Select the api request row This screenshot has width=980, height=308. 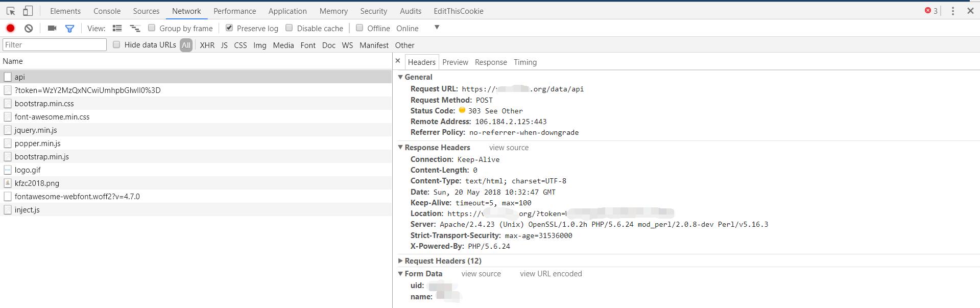coord(196,77)
